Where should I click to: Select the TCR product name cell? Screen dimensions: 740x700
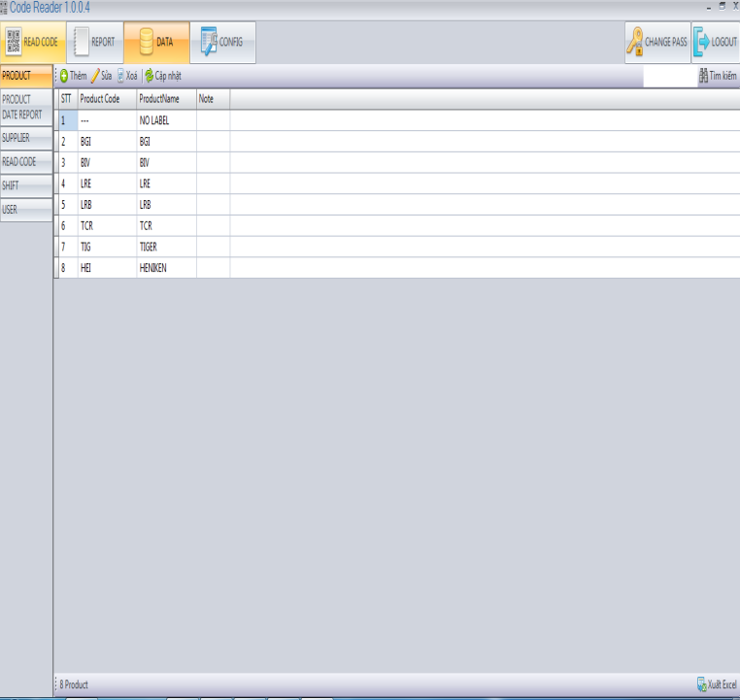[x=167, y=226]
